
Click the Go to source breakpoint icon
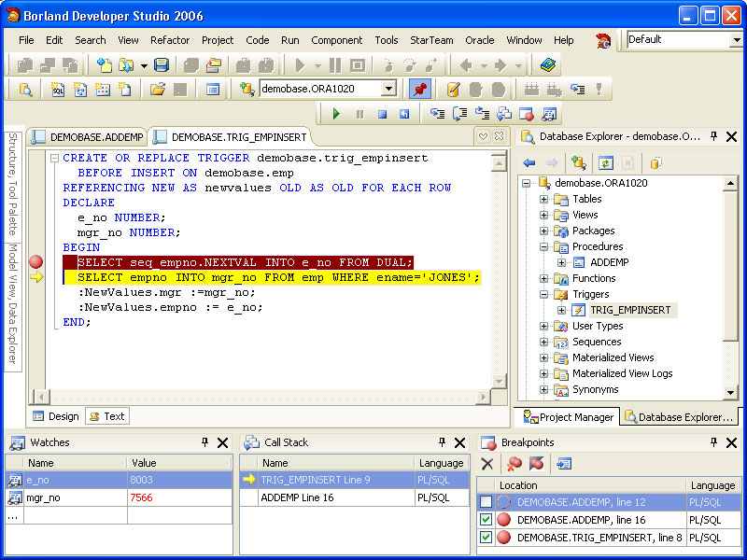pos(564,464)
